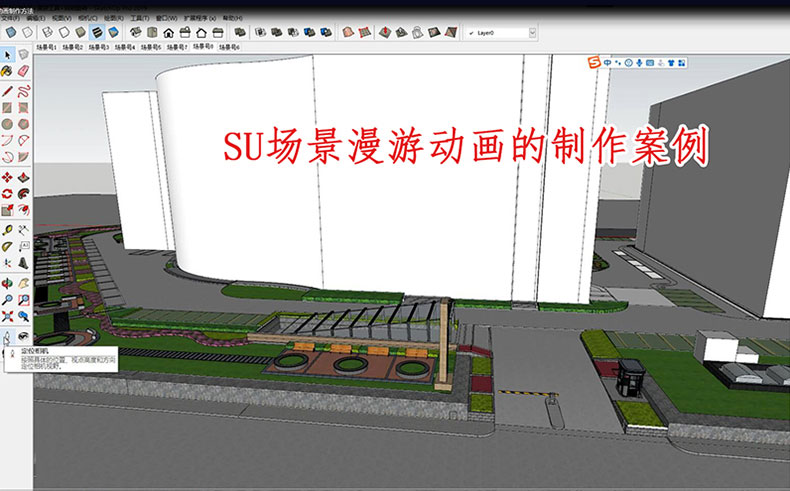This screenshot has width=790, height=491.
Task: Select the Tape Measure tool
Action: (x=8, y=229)
